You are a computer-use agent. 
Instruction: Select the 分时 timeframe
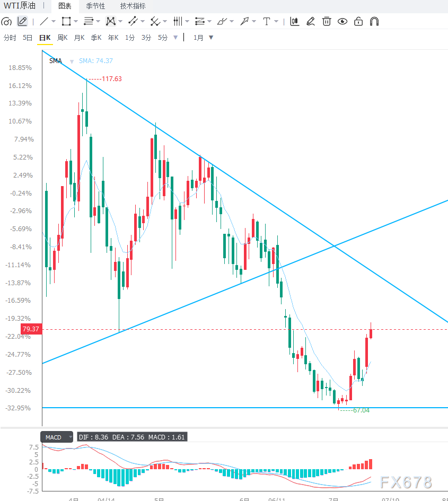point(10,38)
